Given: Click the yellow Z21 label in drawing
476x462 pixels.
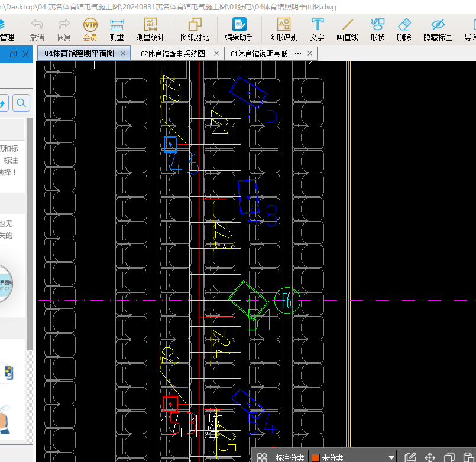Looking at the screenshot, I should click(219, 122).
